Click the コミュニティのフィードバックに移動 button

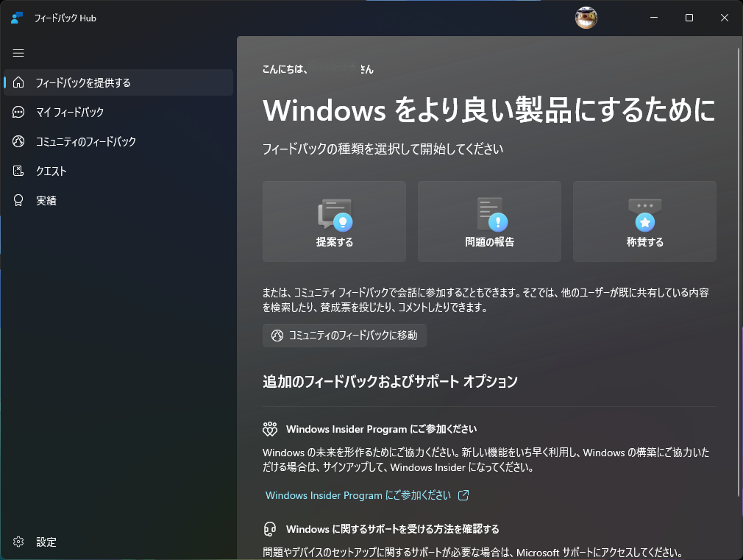point(344,335)
